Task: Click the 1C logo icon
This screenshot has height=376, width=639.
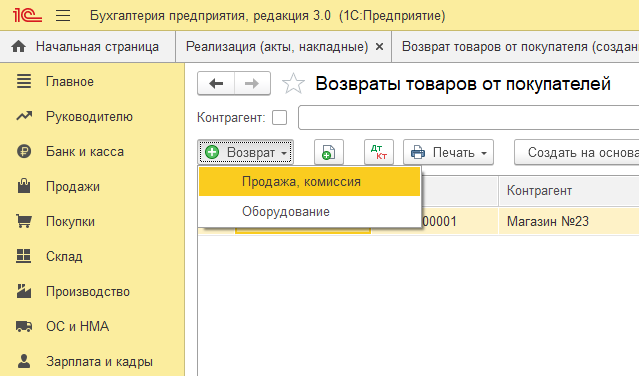Action: 27,15
